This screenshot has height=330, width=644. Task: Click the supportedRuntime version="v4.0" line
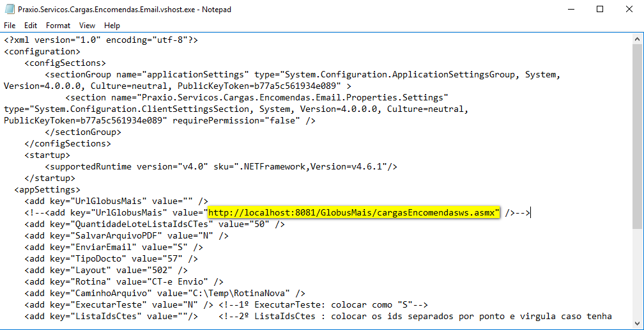click(221, 167)
